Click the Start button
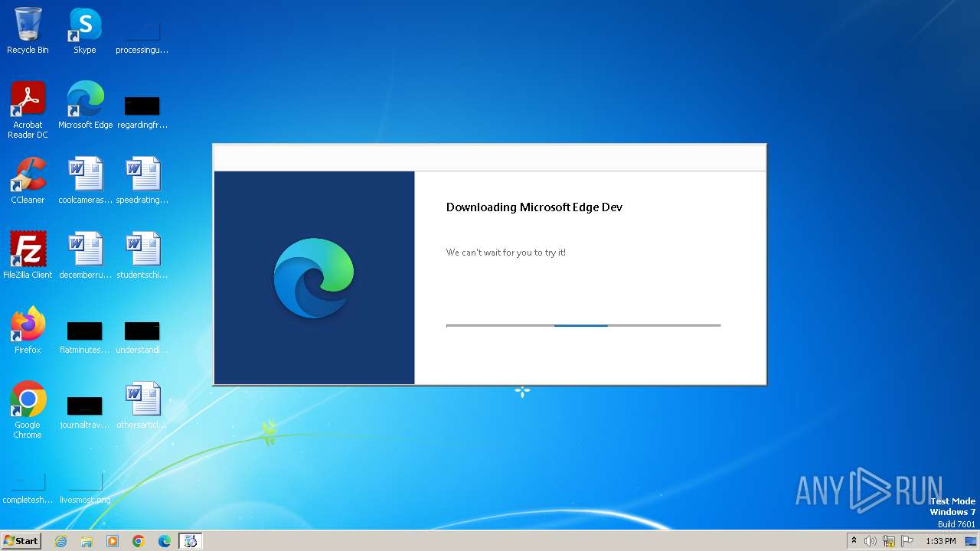 [x=21, y=541]
